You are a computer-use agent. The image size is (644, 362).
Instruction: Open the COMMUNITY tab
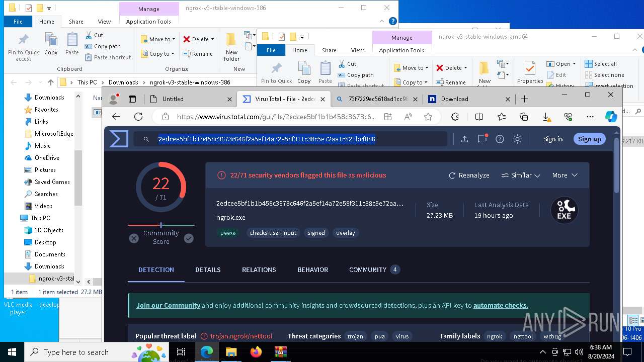tap(374, 270)
